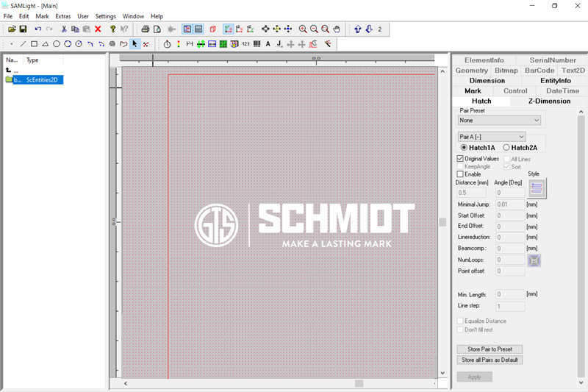
Task: Click the canvas vertical scrollbar thumb
Action: point(442,222)
